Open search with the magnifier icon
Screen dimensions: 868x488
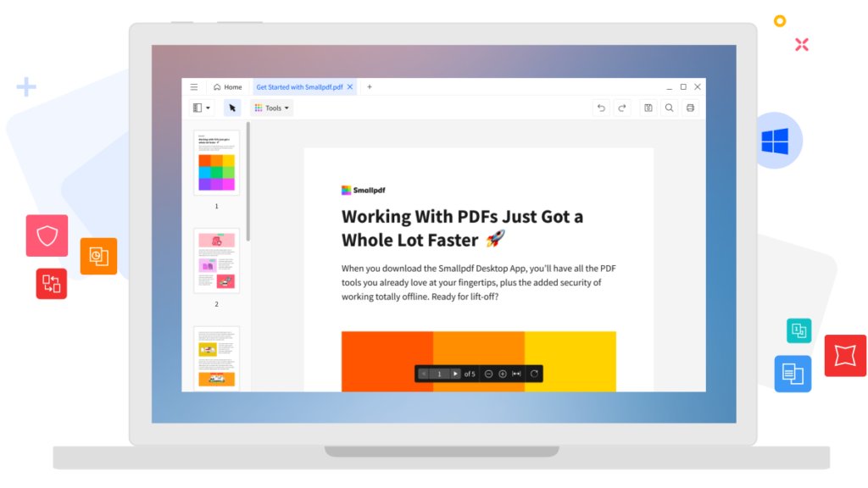669,108
